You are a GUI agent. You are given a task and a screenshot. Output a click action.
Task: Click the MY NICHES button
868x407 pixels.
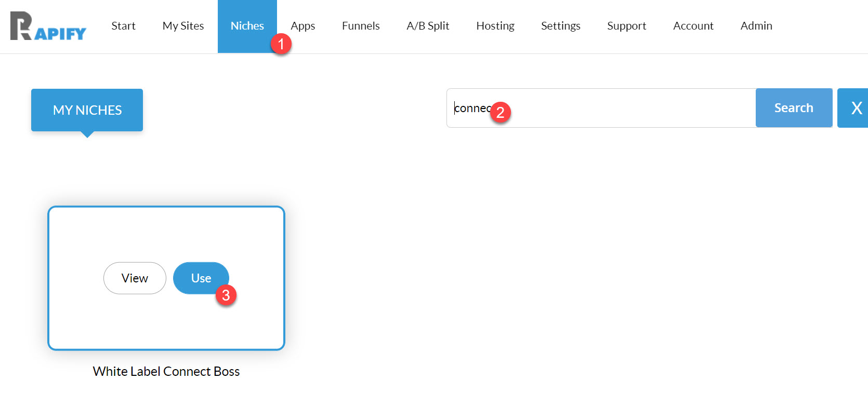coord(87,110)
